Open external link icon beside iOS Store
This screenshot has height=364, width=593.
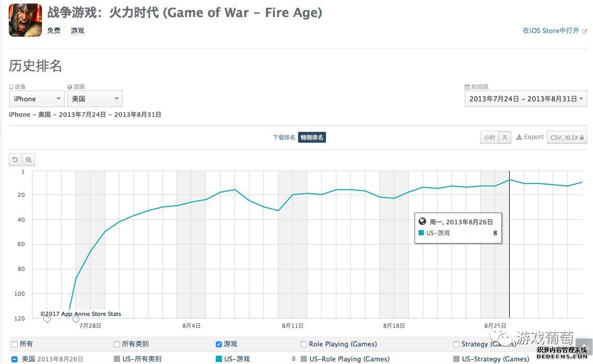584,31
